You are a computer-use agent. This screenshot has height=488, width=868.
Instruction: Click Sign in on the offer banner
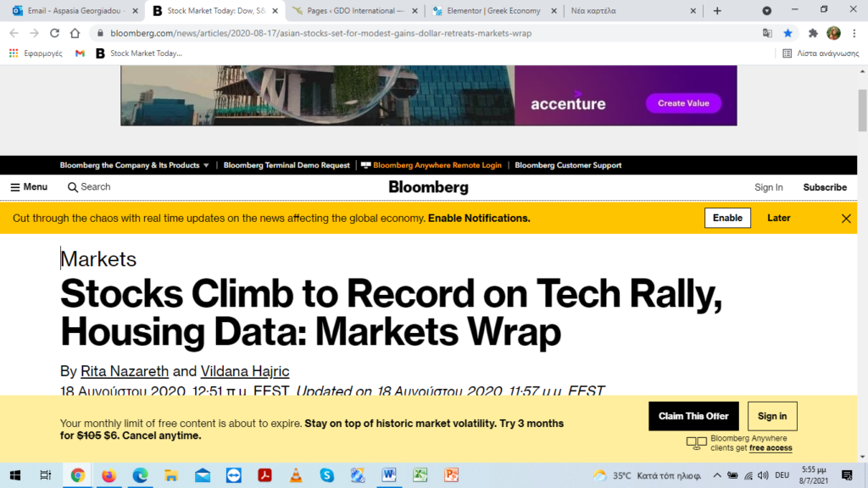click(x=772, y=416)
